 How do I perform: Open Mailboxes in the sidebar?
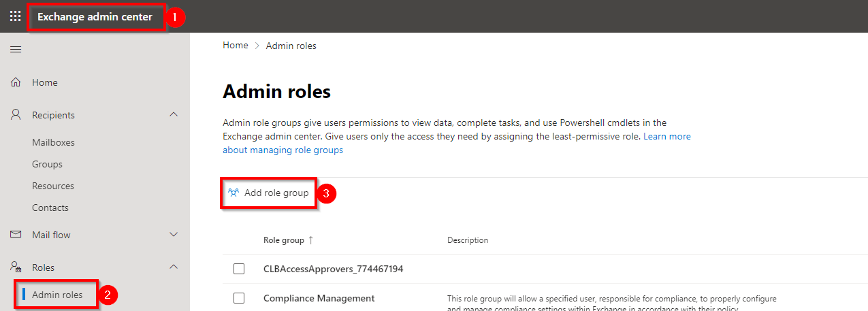coord(53,142)
